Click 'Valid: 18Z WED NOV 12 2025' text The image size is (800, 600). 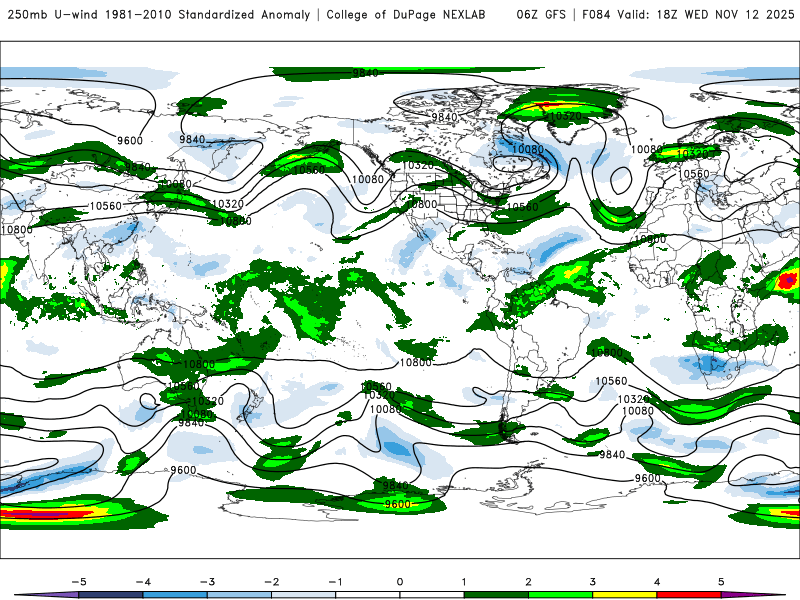(706, 15)
